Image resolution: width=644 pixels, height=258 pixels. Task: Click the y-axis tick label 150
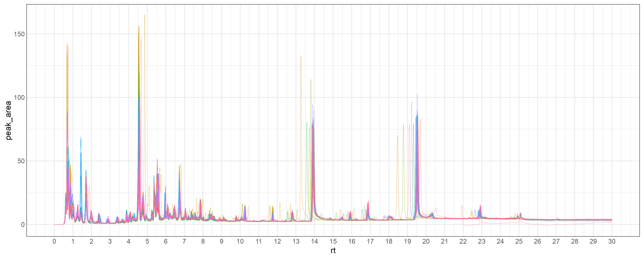(19, 34)
